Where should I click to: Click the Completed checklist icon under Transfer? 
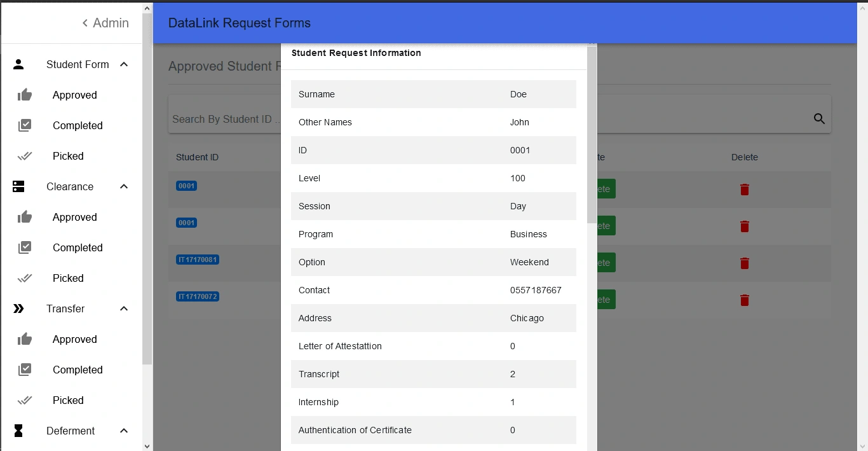25,370
